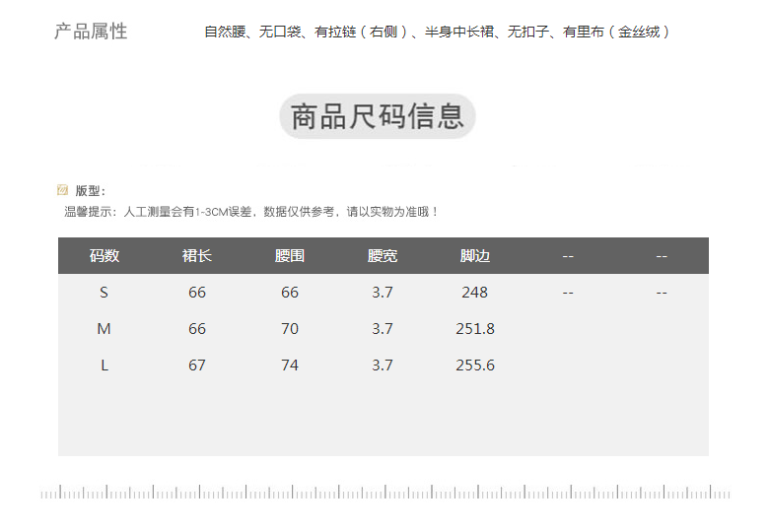Select the 码数 column header
This screenshot has width=769, height=532.
[105, 256]
